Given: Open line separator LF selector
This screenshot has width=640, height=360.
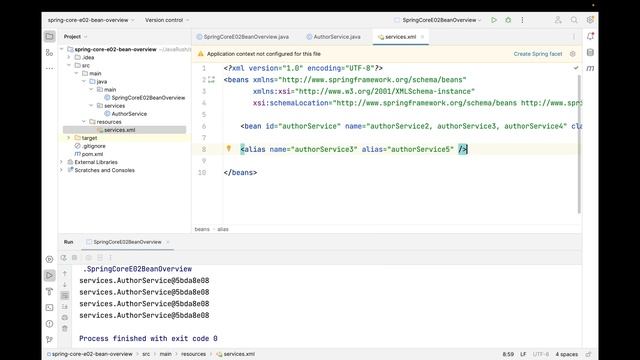Looking at the screenshot, I should pos(523,354).
